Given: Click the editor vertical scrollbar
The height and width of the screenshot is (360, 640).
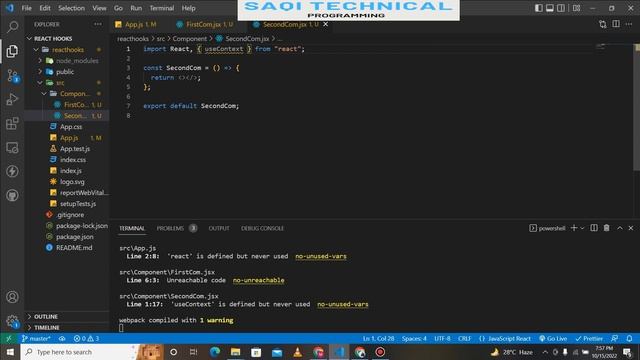Looking at the screenshot, I should tap(636, 108).
